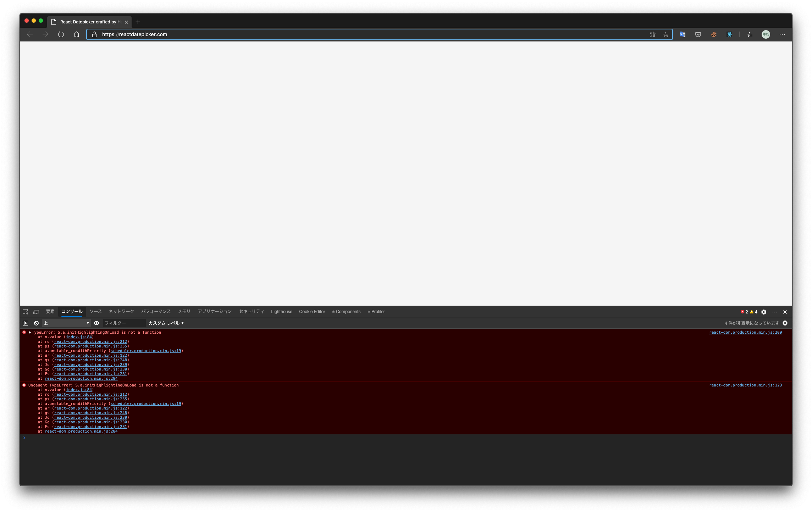Toggle device emulation mode
Viewport: 812px width, 512px height.
click(36, 311)
